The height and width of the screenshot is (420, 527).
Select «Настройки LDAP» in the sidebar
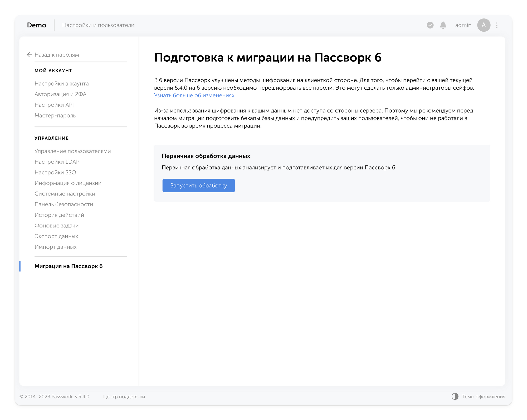pos(57,162)
